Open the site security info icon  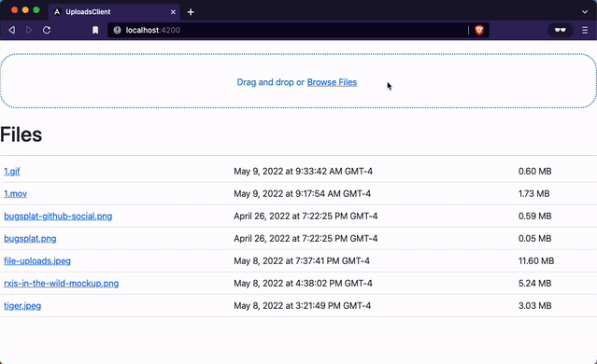pos(118,30)
